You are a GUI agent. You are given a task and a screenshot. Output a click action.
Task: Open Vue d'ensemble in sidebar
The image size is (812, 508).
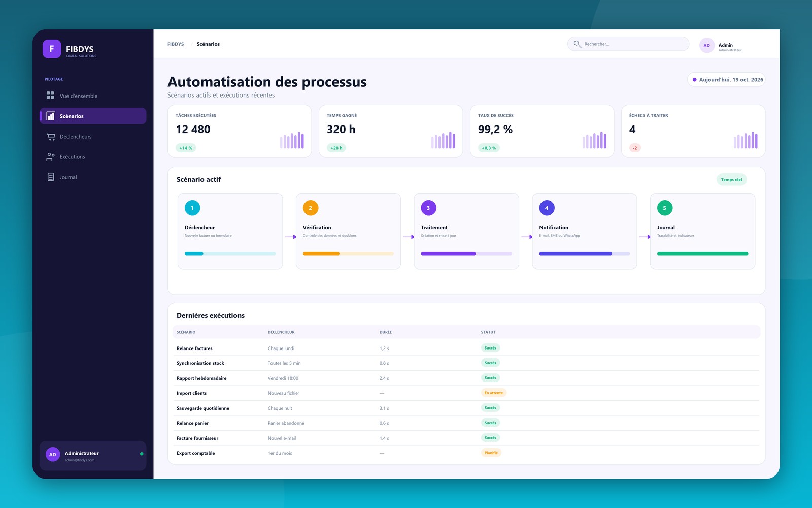click(93, 96)
